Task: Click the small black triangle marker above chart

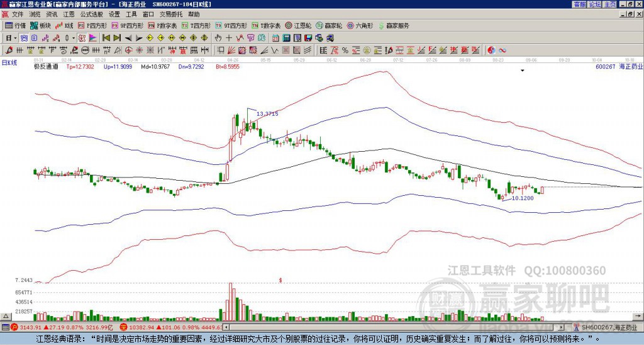Action: tap(523, 71)
